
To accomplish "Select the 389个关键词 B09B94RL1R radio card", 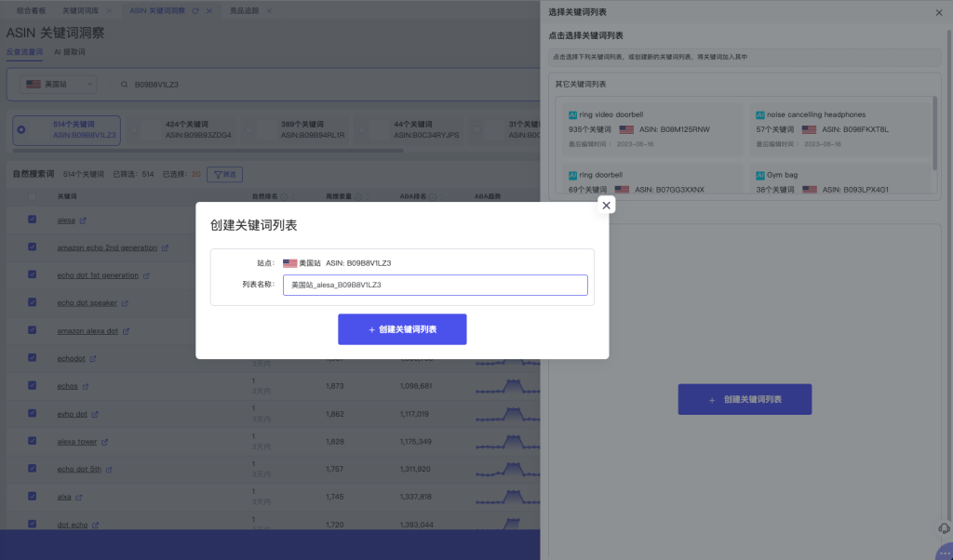I will click(295, 130).
